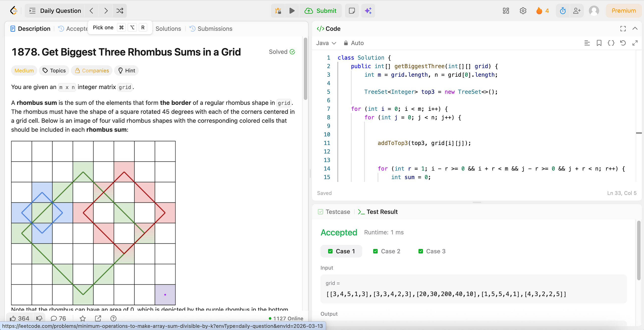Screen dimensions: 644x330
Task: Click the Premium button
Action: pos(623,11)
